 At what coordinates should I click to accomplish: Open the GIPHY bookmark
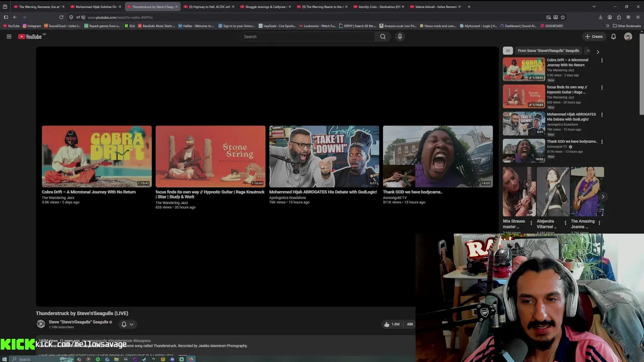click(358, 26)
